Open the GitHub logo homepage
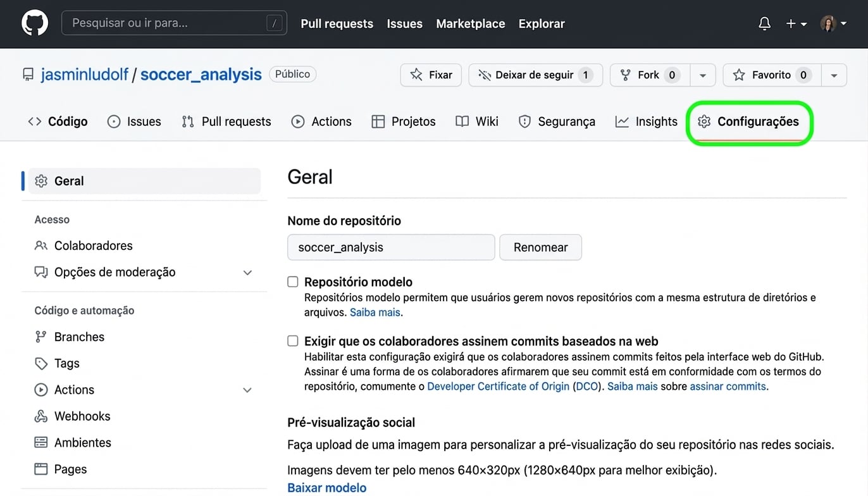 [35, 23]
